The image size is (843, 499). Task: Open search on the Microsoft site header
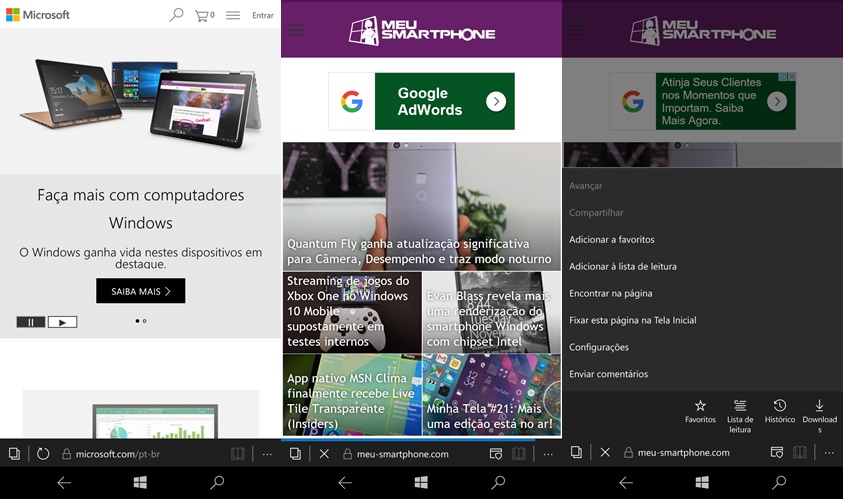[x=176, y=15]
